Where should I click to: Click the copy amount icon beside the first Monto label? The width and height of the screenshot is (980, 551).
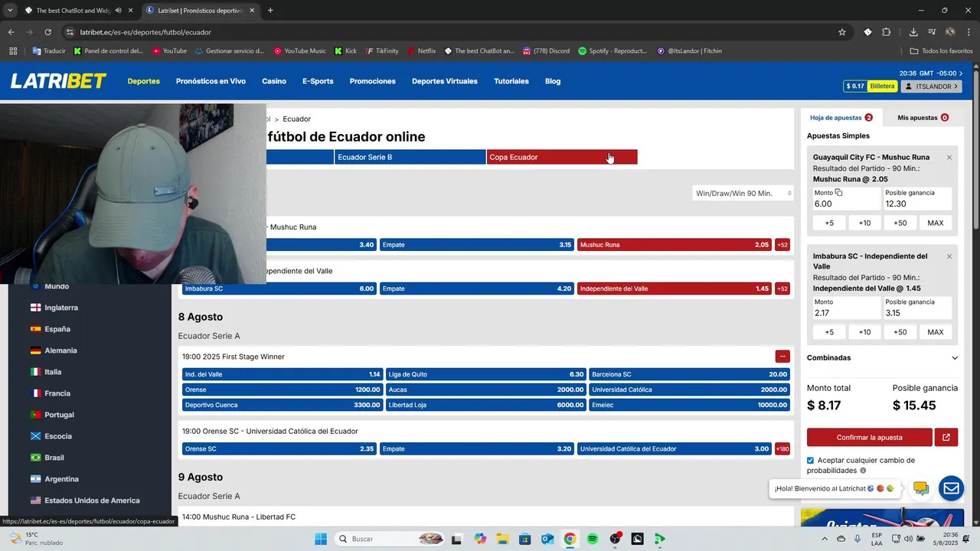(x=839, y=193)
